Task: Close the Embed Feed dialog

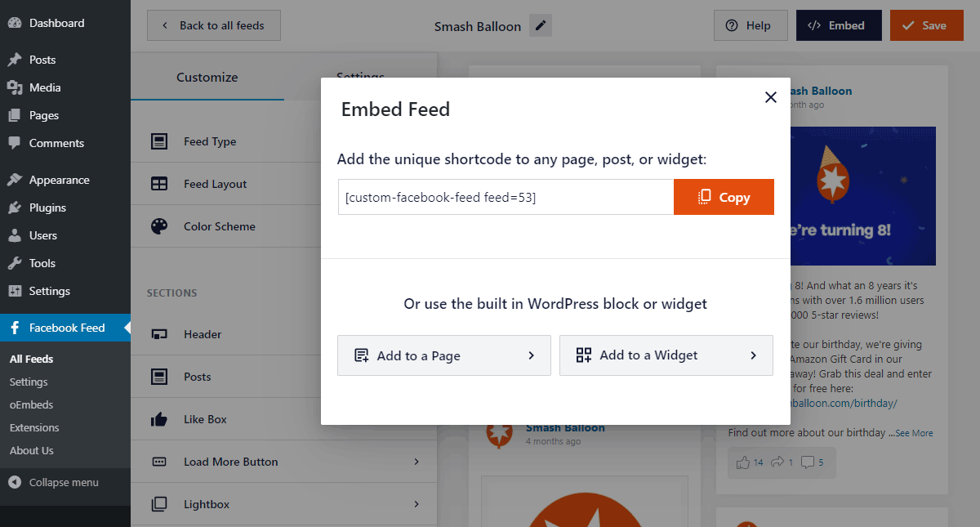Action: point(770,97)
